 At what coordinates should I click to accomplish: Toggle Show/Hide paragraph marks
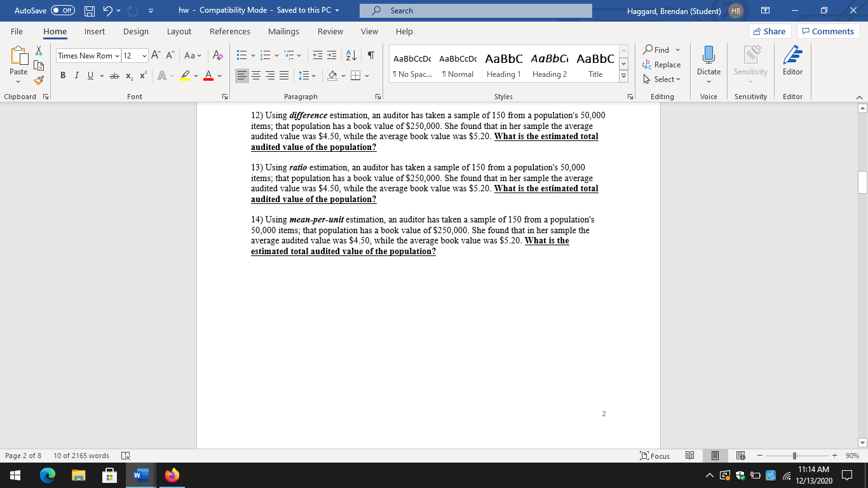point(371,56)
